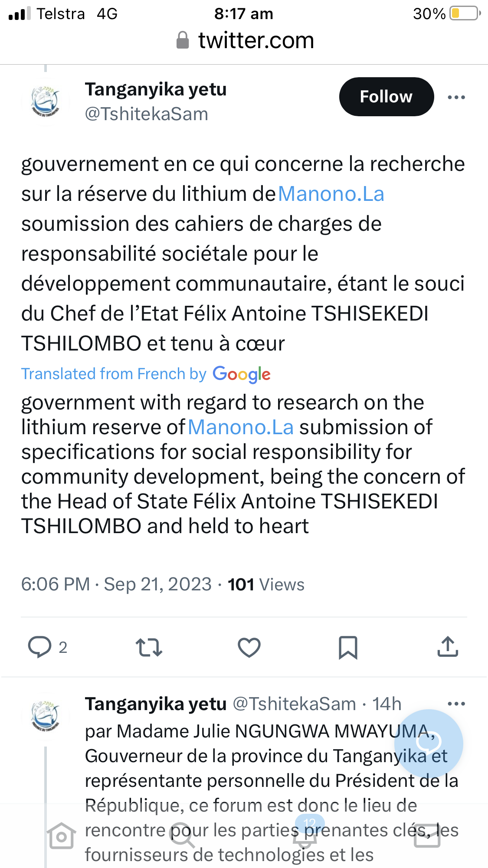Like the tweet with heart icon
Screen dimensions: 488x868
tap(249, 647)
